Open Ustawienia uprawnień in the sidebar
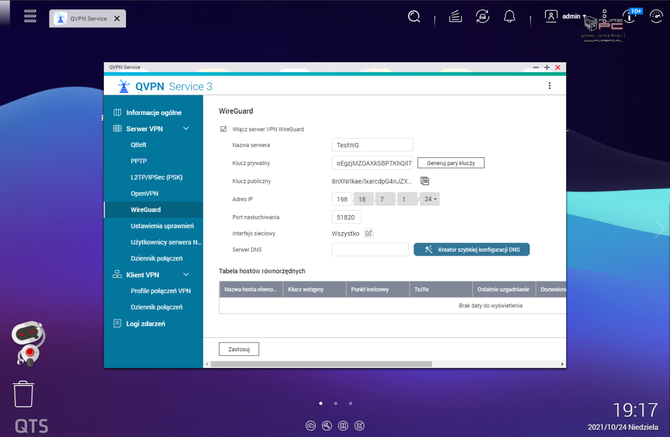The image size is (670, 437). coord(162,226)
